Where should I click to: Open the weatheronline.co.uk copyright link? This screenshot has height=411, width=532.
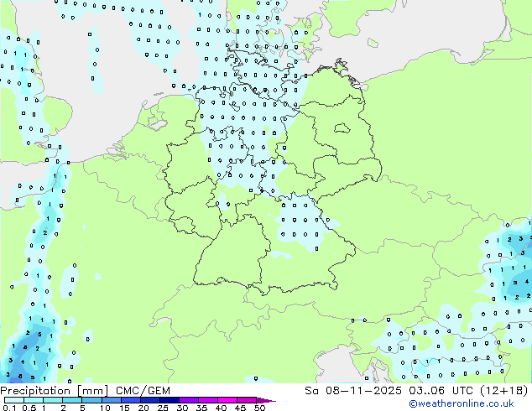[x=462, y=403]
